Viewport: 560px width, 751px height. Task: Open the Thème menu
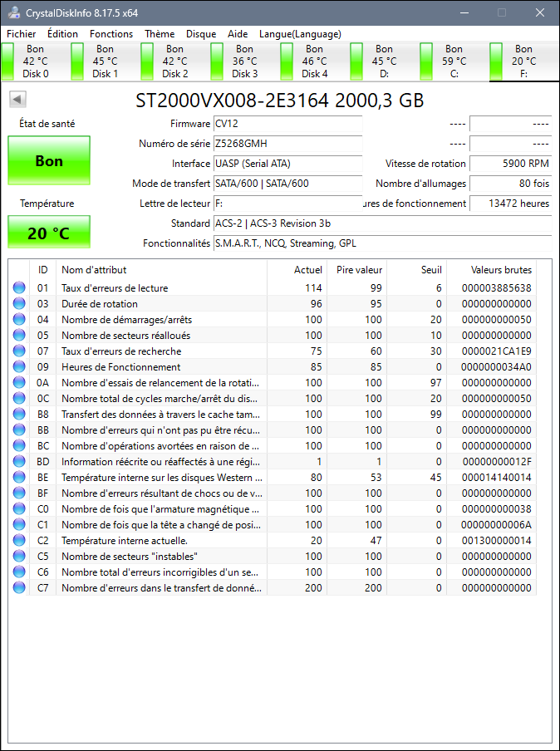tap(160, 34)
